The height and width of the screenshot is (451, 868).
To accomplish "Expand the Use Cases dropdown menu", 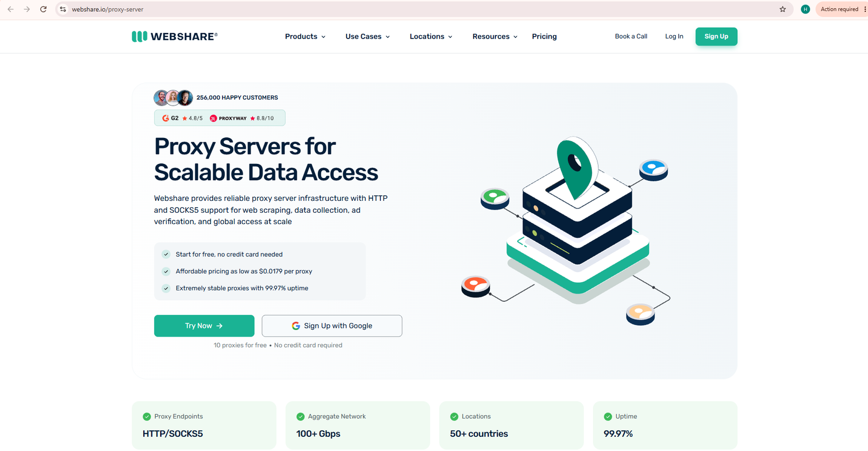I will coord(368,36).
